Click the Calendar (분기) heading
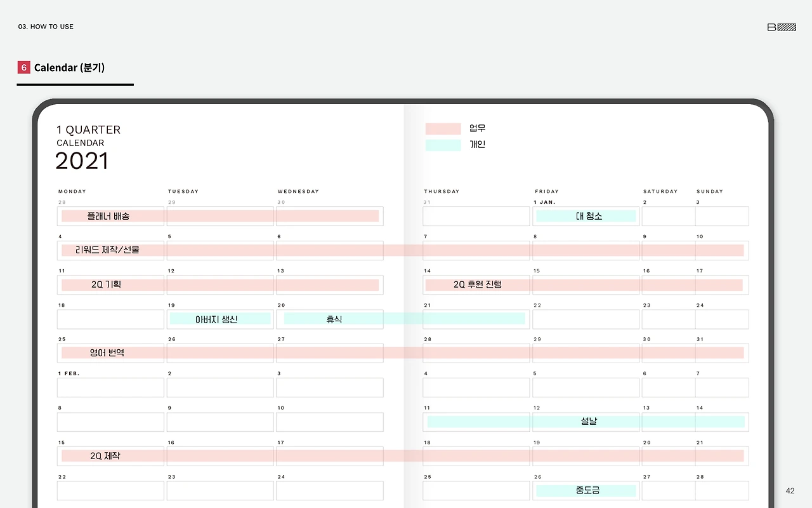The height and width of the screenshot is (508, 812). click(70, 67)
